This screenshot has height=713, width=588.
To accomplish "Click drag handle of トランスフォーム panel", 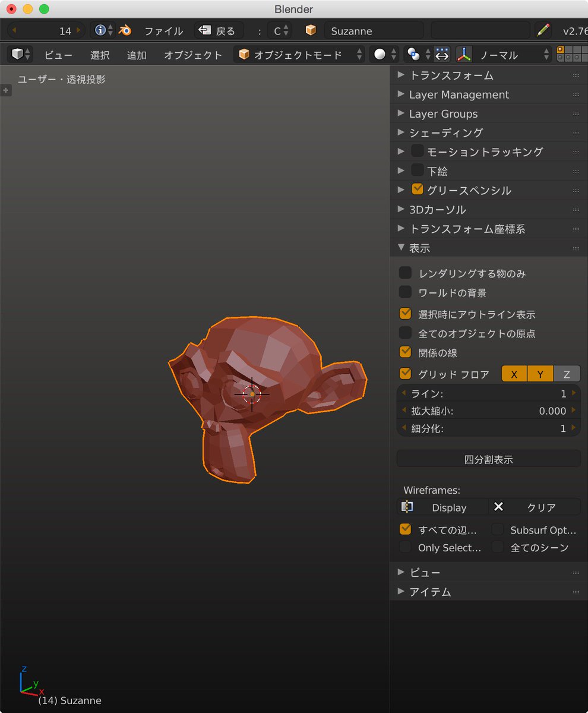I will coord(576,75).
